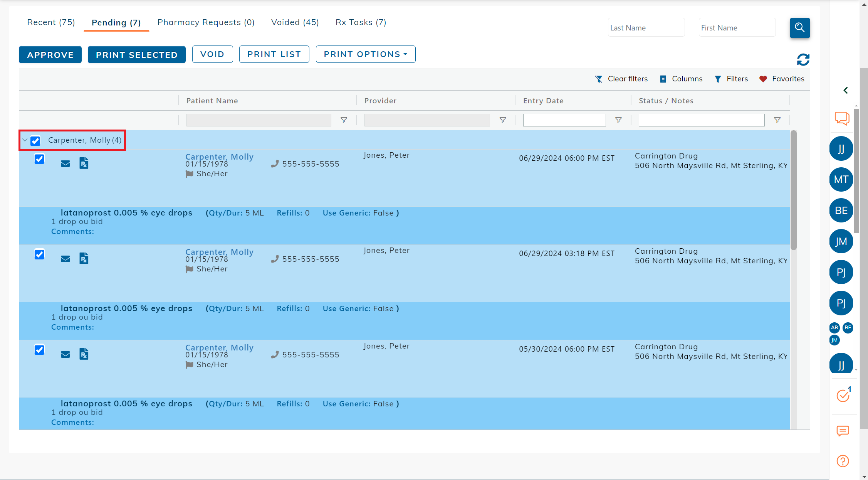Screen dimensions: 868x480
Task: Click the Patient Name filter input
Action: pos(259,120)
